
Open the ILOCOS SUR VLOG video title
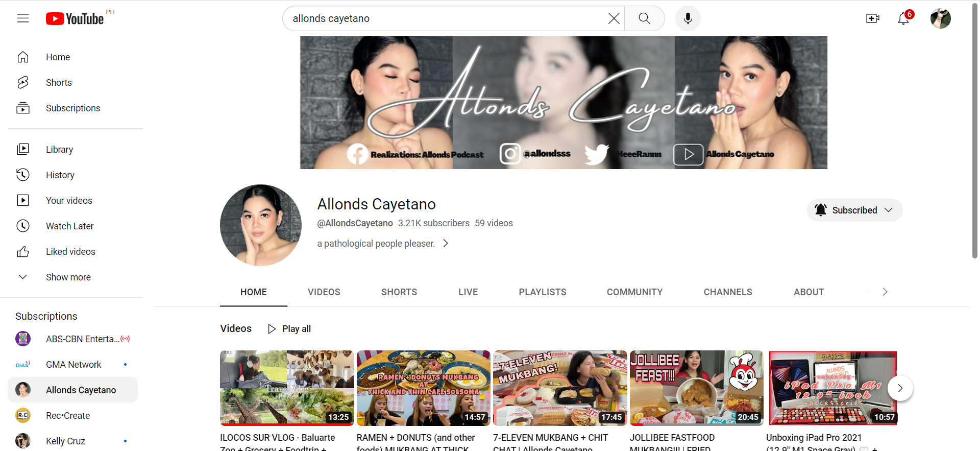[x=278, y=443]
